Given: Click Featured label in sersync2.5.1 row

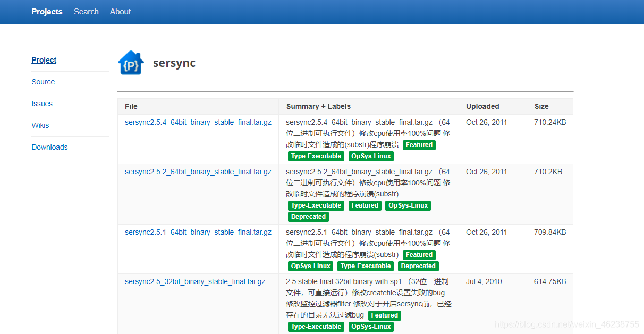Looking at the screenshot, I should point(419,255).
